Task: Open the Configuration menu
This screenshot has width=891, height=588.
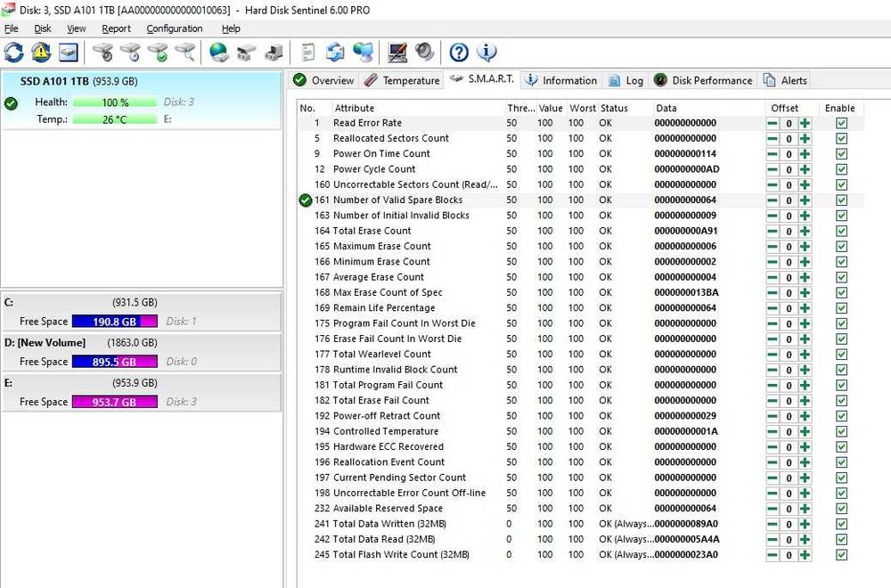Action: coord(175,29)
